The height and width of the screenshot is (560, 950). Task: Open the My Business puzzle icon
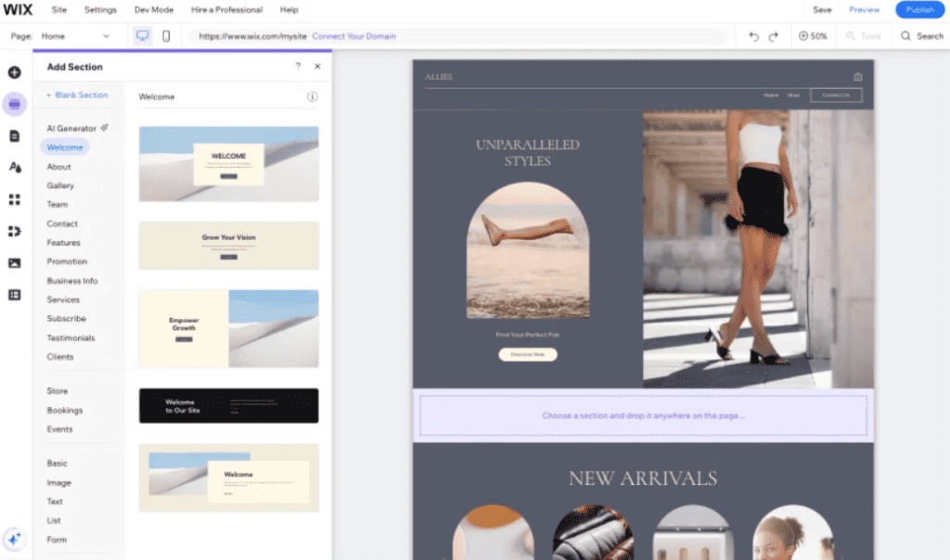pos(15,231)
